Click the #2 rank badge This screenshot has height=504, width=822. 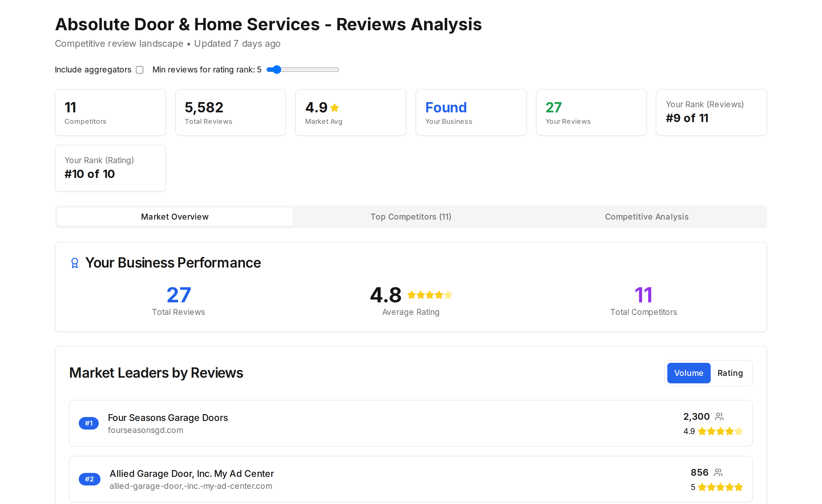coord(89,479)
